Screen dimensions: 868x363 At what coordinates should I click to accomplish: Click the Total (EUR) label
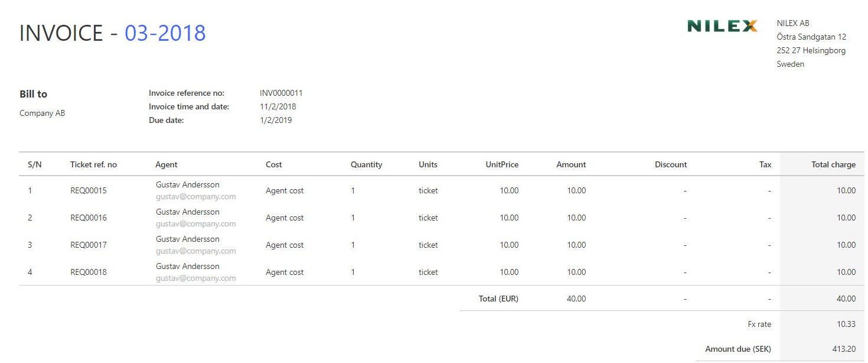pos(498,299)
